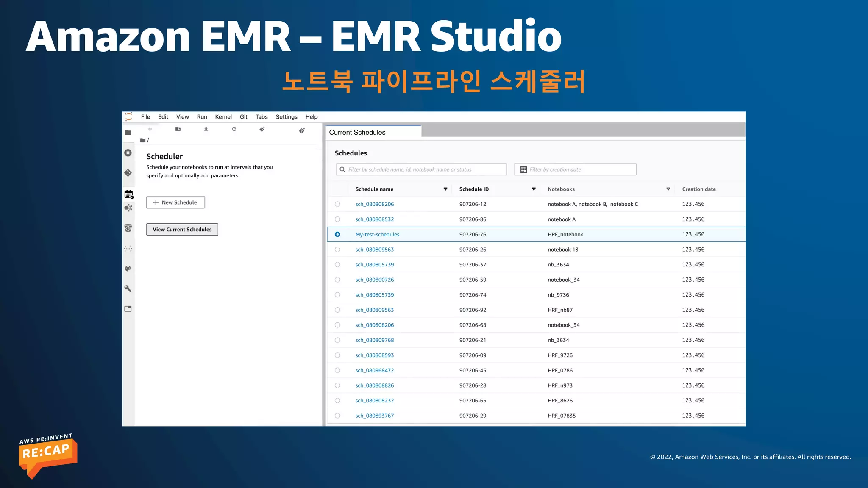
Task: Open the My-test-schedules link
Action: [377, 234]
